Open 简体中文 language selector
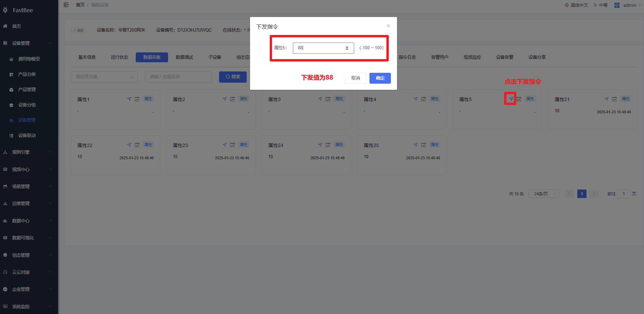This screenshot has width=644, height=314. pyautogui.click(x=576, y=5)
